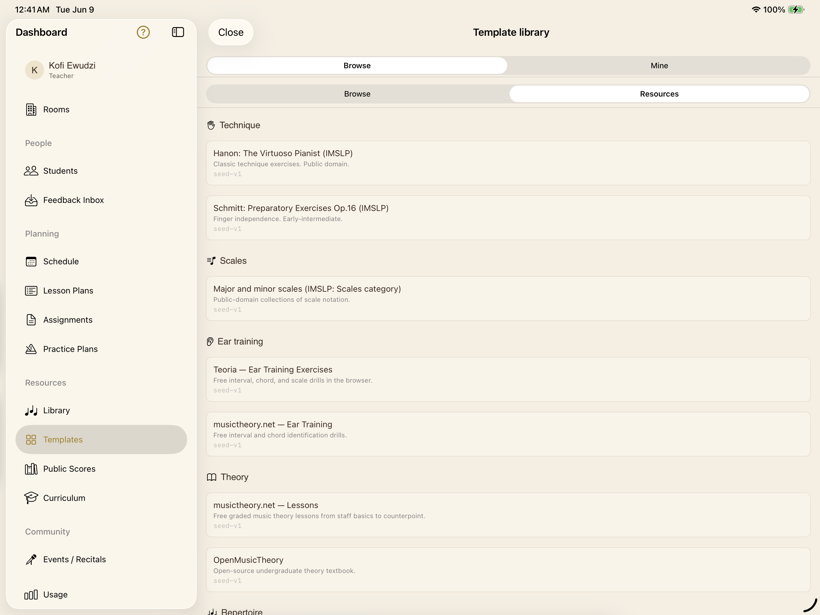Viewport: 820px width, 615px height.
Task: Open Assignments
Action: [101, 320]
